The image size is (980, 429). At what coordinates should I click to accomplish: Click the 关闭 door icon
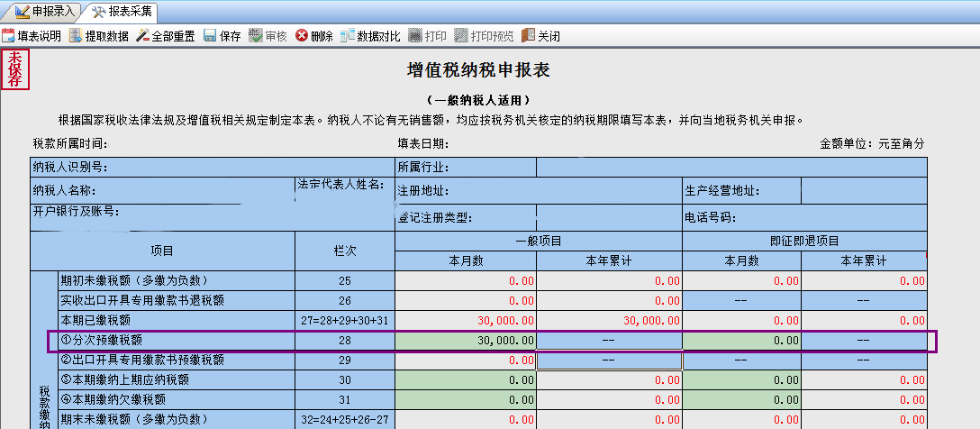point(528,36)
